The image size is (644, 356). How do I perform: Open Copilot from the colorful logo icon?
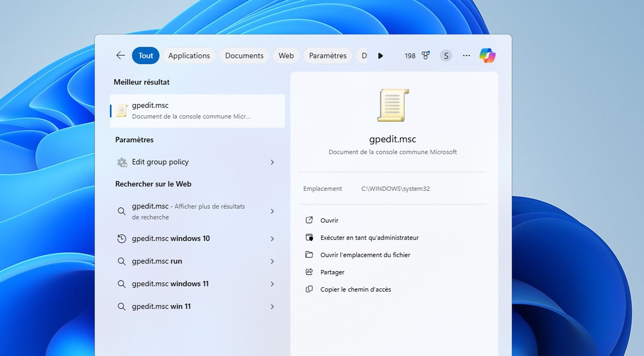[487, 56]
